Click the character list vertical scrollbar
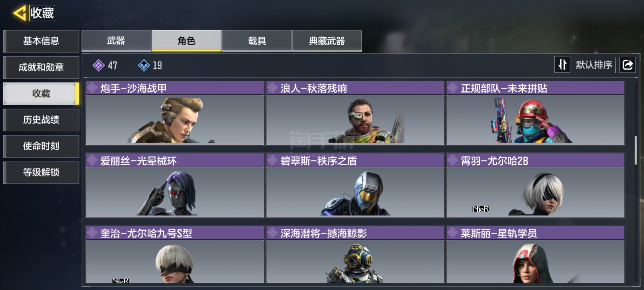644x290 pixels. tap(636, 150)
